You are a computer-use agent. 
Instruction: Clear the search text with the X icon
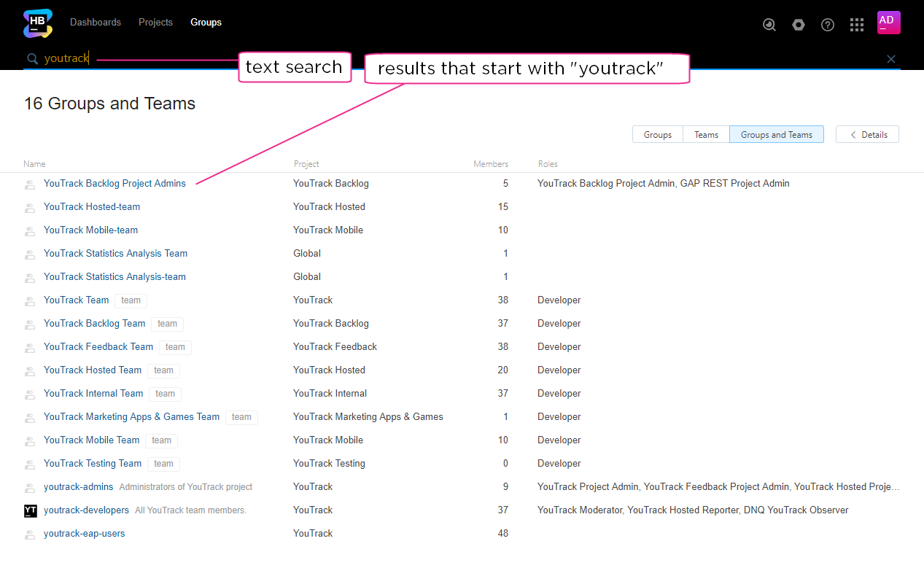[x=890, y=59]
